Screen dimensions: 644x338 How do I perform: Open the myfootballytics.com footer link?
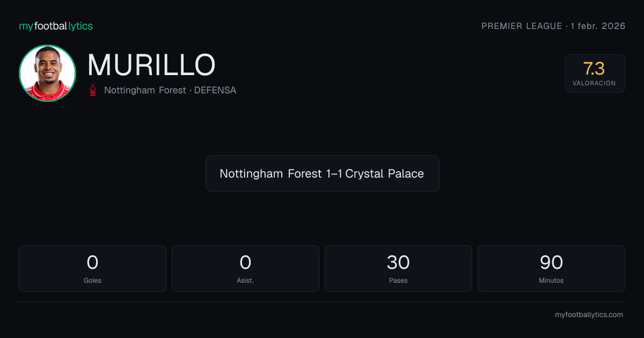pyautogui.click(x=589, y=315)
